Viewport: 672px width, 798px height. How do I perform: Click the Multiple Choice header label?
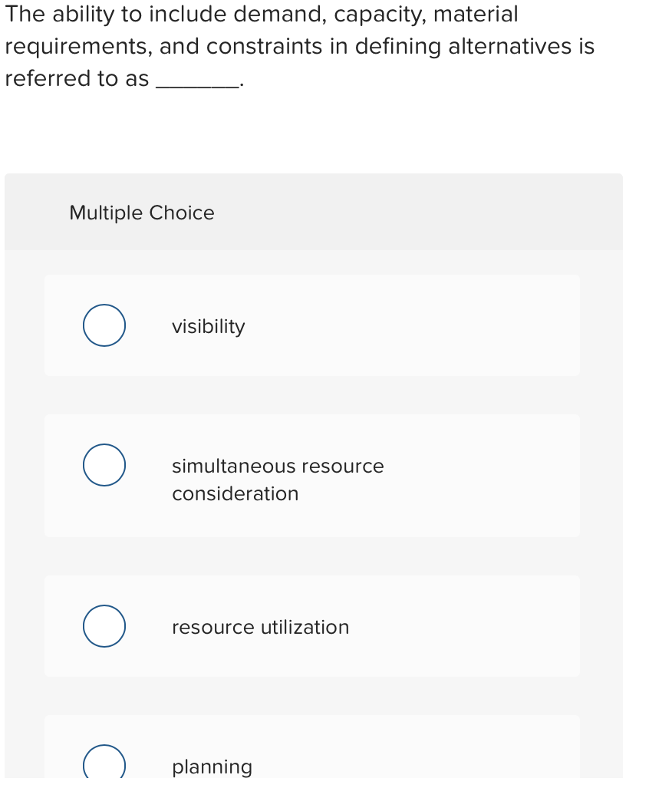141,213
